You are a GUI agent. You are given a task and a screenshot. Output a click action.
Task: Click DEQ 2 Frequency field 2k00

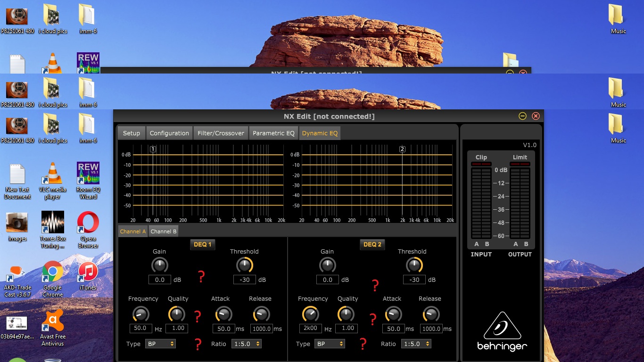point(310,328)
